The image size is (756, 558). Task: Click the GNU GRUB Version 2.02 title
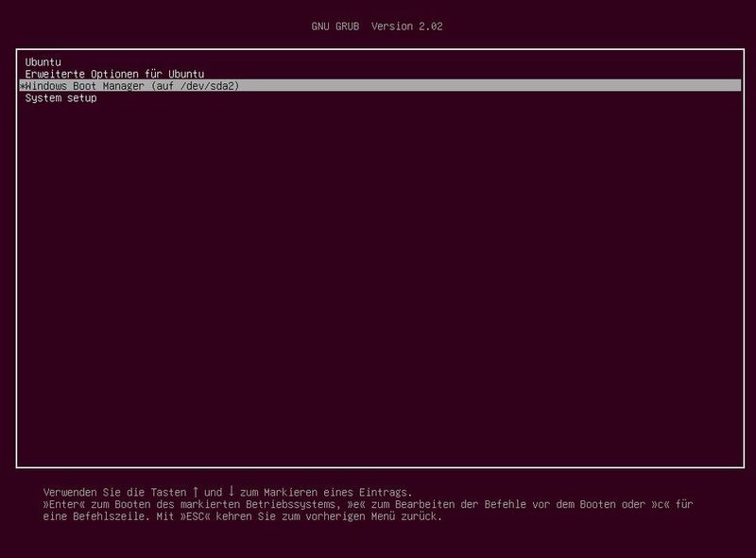pos(378,27)
